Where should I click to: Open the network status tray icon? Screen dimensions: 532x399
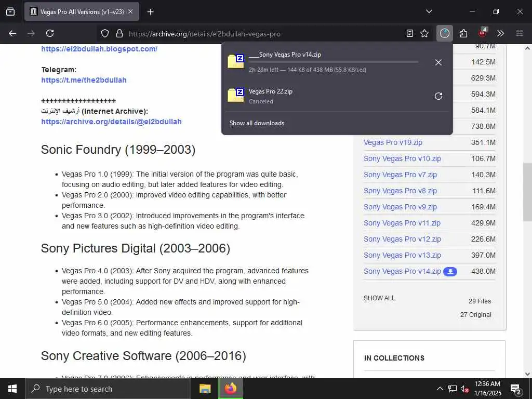pyautogui.click(x=453, y=389)
